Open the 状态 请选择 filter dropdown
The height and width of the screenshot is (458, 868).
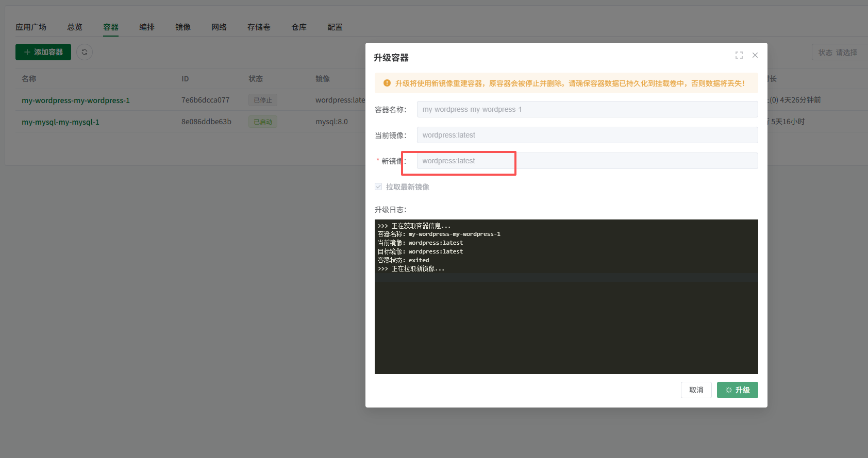[x=840, y=52]
